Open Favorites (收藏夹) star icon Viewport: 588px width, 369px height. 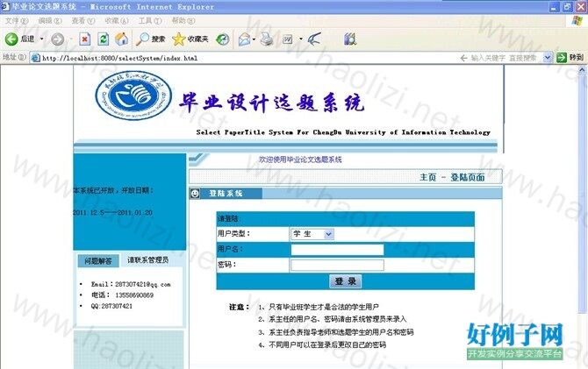190,39
